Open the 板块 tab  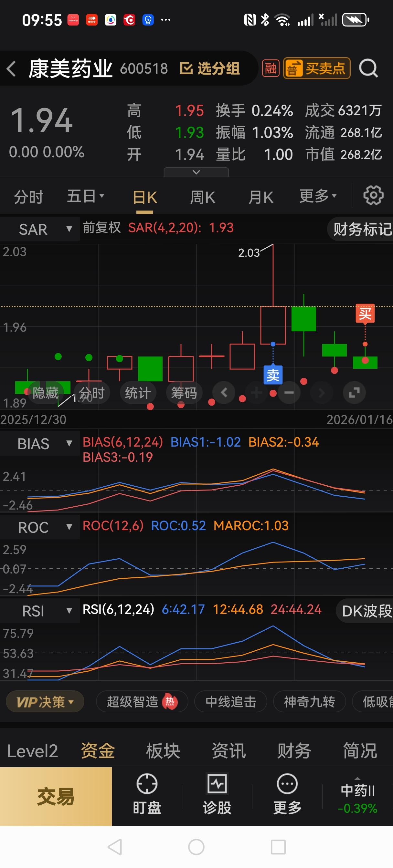163,751
